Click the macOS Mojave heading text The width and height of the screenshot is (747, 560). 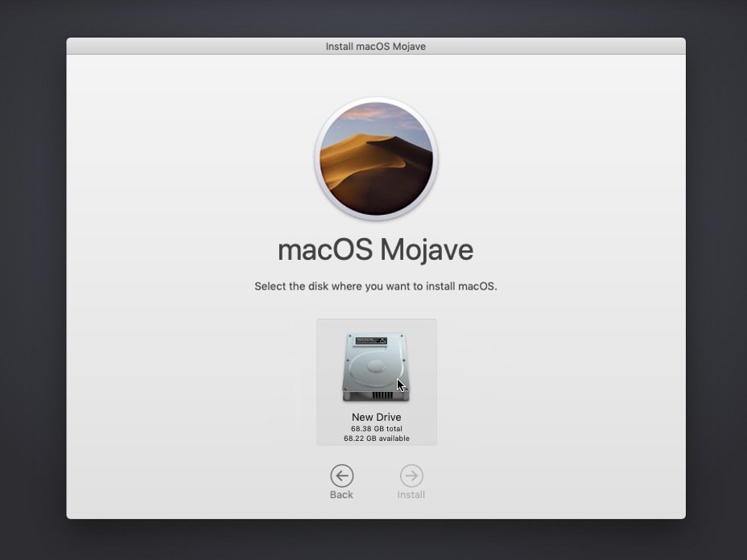[376, 249]
